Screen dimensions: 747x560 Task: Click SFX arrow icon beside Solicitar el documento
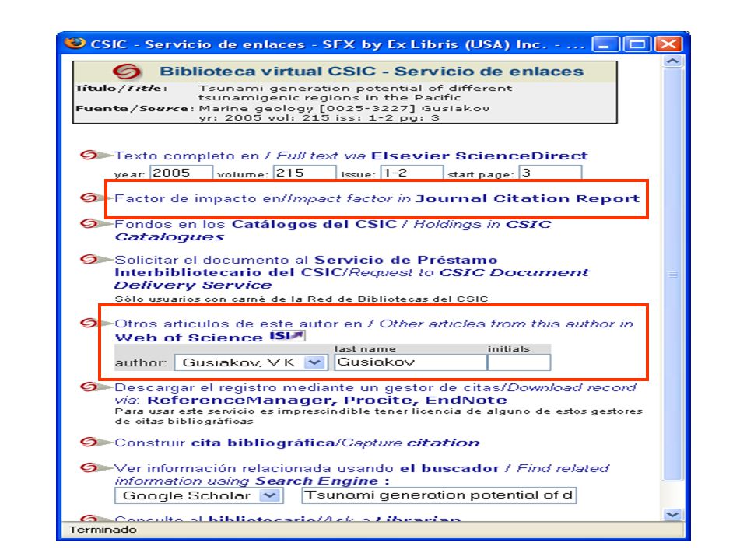click(95, 260)
